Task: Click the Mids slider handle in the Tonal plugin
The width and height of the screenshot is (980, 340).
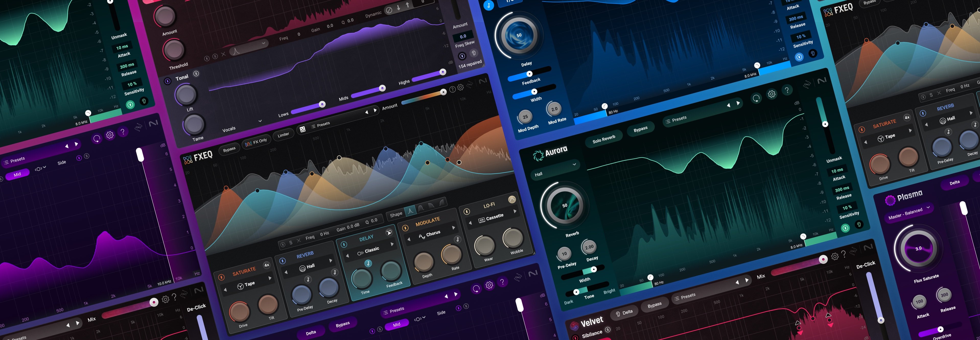Action: click(x=382, y=88)
